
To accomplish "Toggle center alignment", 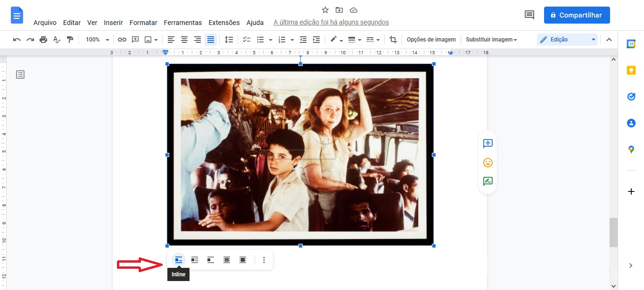I will point(184,40).
